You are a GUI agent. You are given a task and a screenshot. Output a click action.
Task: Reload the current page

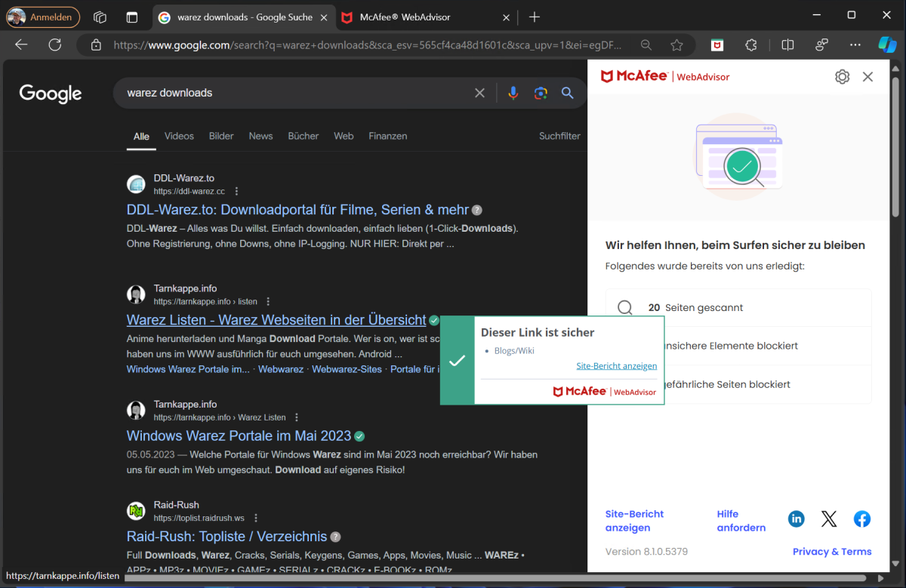pyautogui.click(x=55, y=45)
